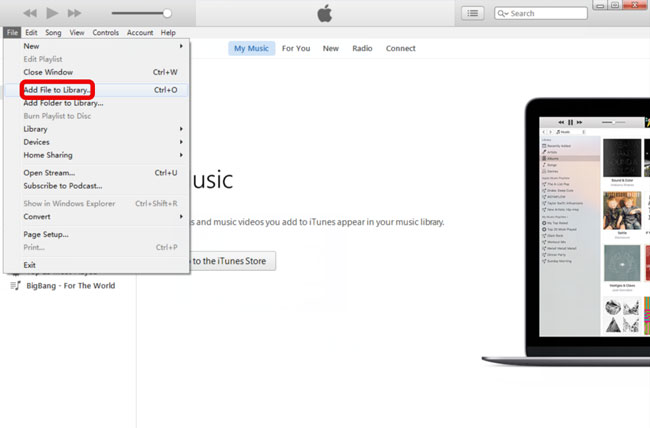
Task: Open the Help menu
Action: click(168, 32)
